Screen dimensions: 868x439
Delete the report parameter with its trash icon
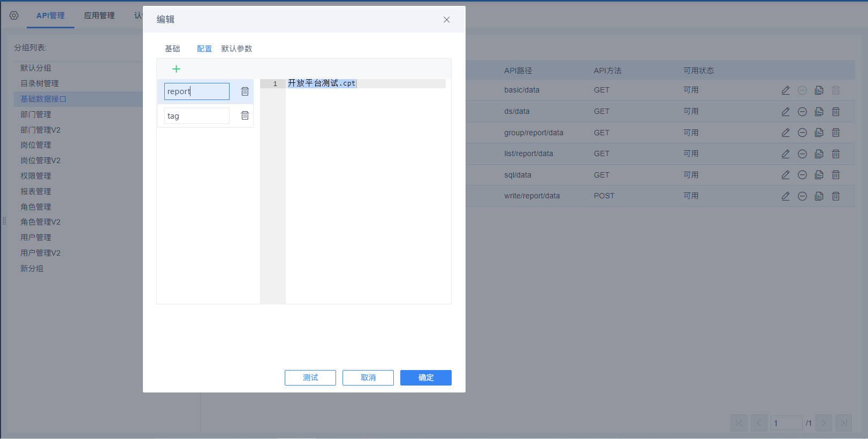tap(245, 91)
